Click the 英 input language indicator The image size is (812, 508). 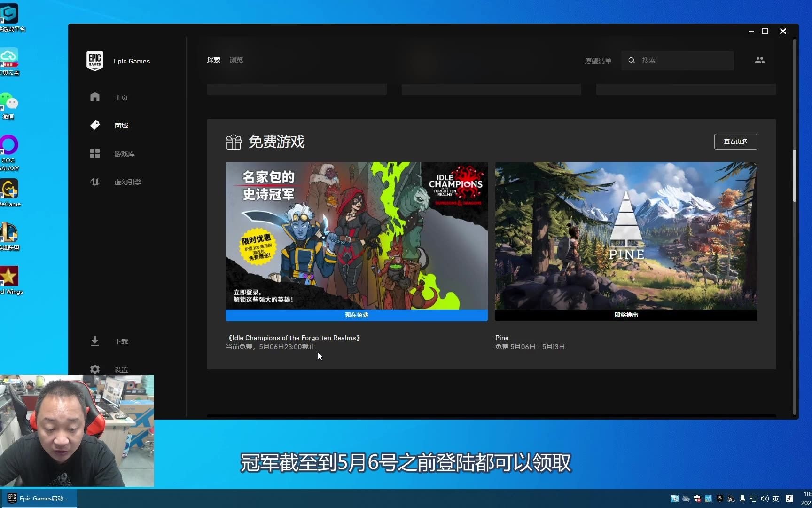(776, 499)
